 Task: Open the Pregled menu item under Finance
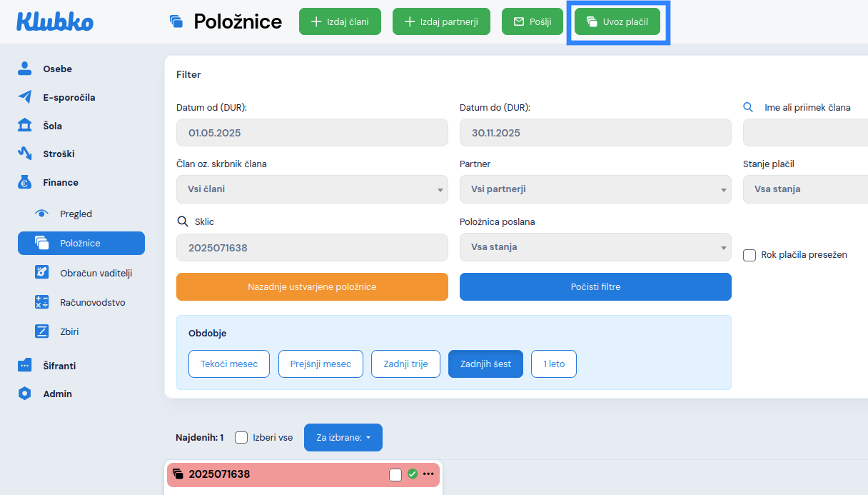(76, 214)
